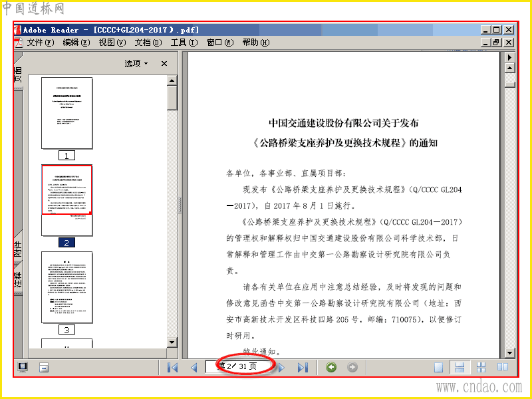The height and width of the screenshot is (399, 532).
Task: Open the 编辑(E) menu
Action: click(x=76, y=43)
